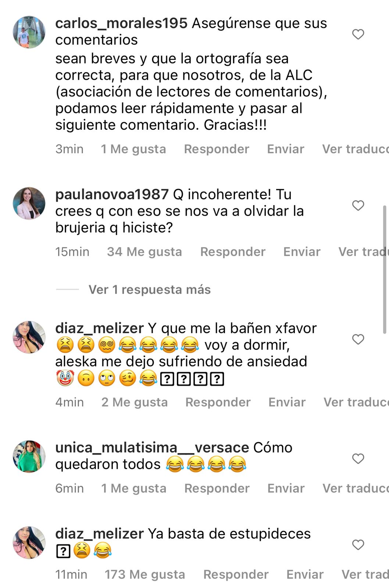Screen dimensions: 389x588
Task: Click the comments scrollbar on the right edge
Action: pyautogui.click(x=385, y=269)
